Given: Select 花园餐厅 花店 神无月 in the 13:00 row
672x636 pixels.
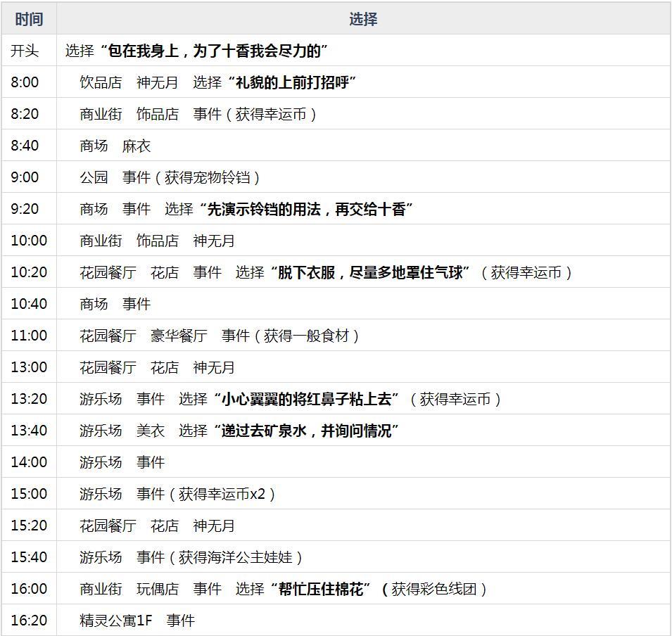Looking at the screenshot, I should [158, 367].
